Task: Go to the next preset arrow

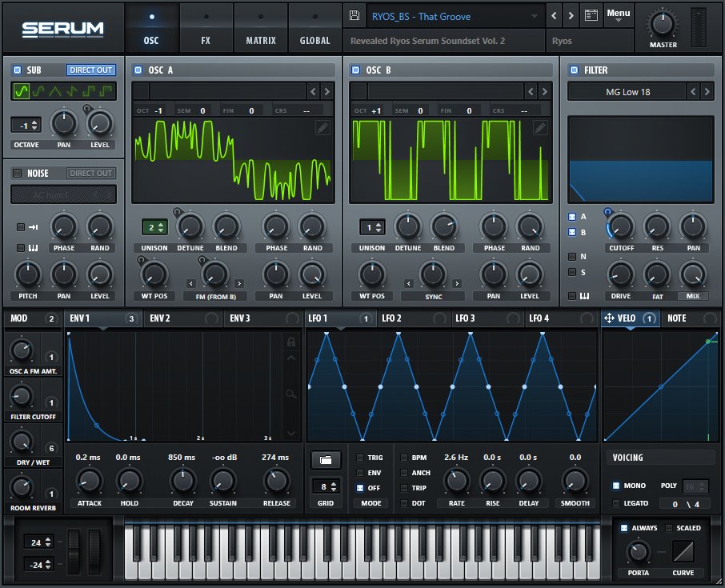Action: [571, 16]
